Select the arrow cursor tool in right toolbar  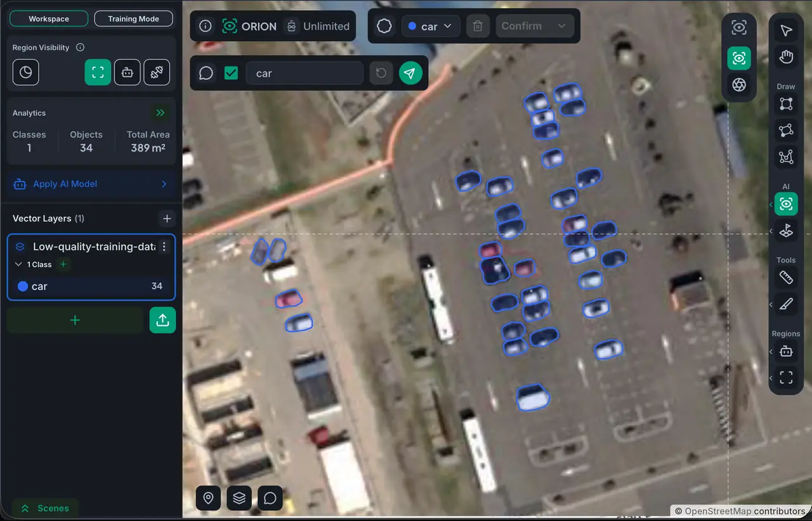pyautogui.click(x=786, y=30)
